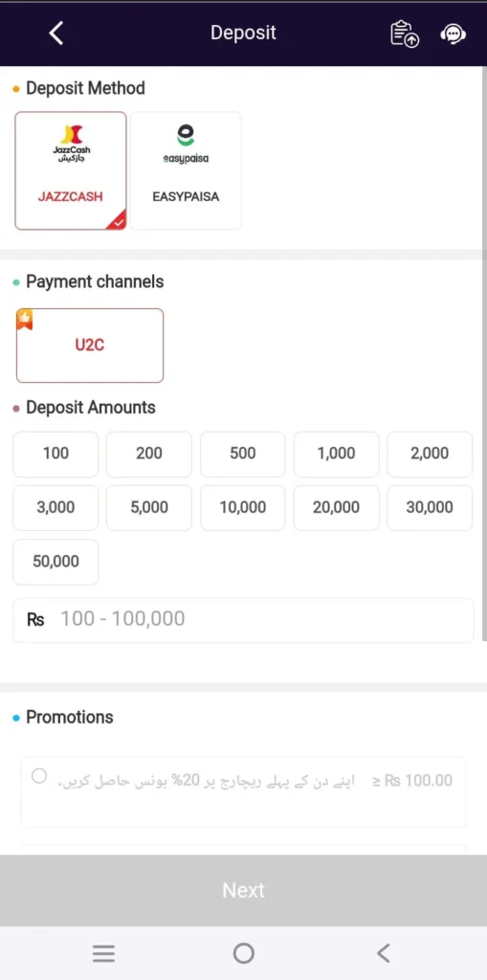Tap the Next button
This screenshot has width=487, height=980.
point(243,890)
